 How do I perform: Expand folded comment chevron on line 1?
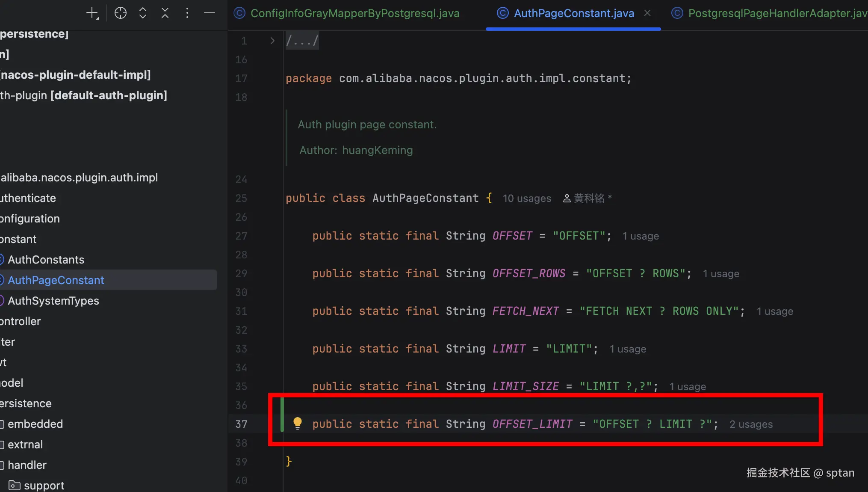pos(272,41)
